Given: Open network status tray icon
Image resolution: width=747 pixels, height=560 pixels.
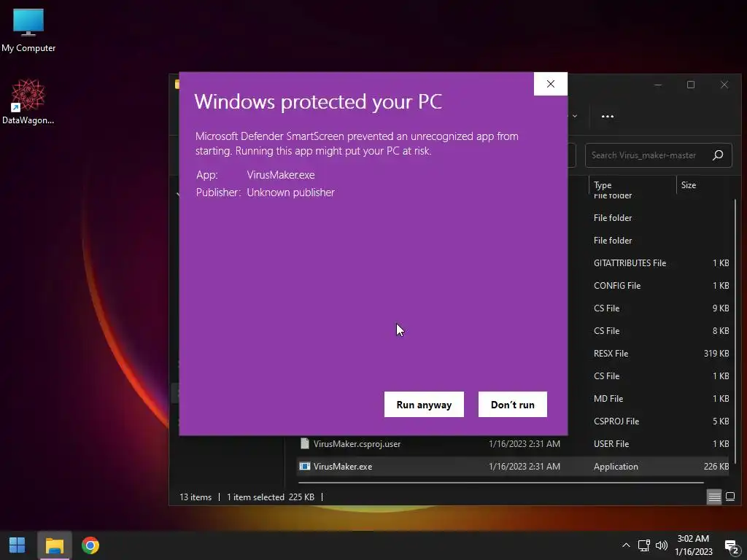Looking at the screenshot, I should tap(643, 545).
